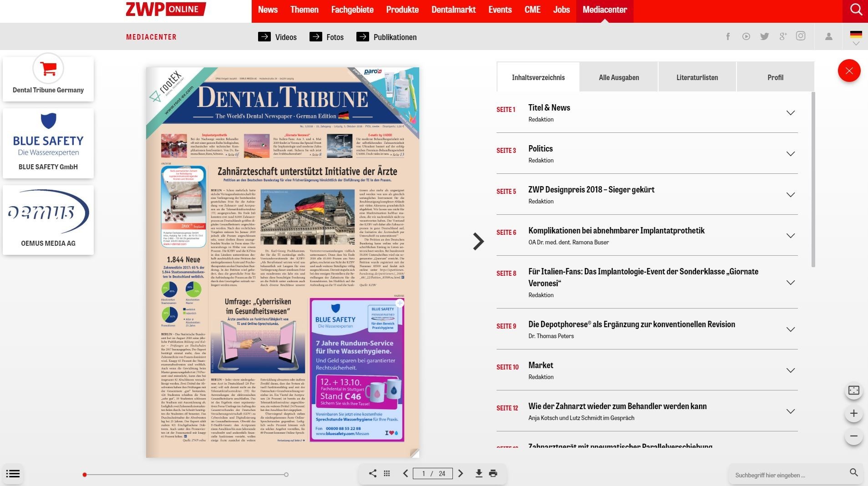Switch to the Inhaltsverzeichnis tab

[x=538, y=77]
